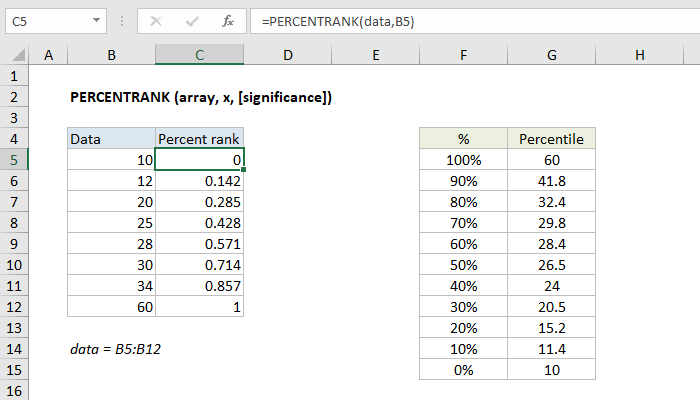Click the Data header cell

tap(112, 139)
